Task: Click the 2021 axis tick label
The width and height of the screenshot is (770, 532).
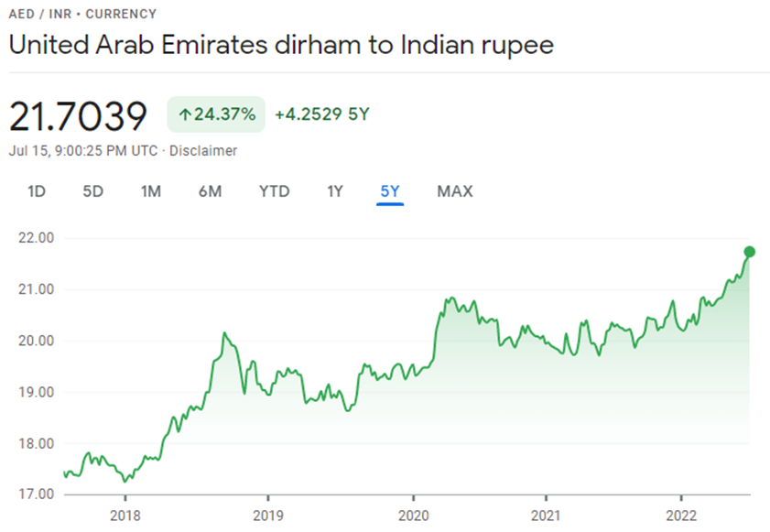Action: (x=546, y=516)
